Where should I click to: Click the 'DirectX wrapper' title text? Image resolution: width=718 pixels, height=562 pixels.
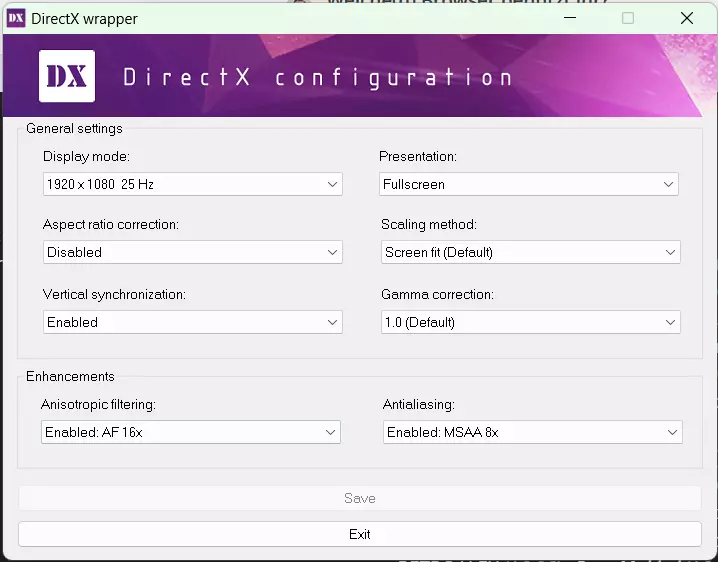84,19
